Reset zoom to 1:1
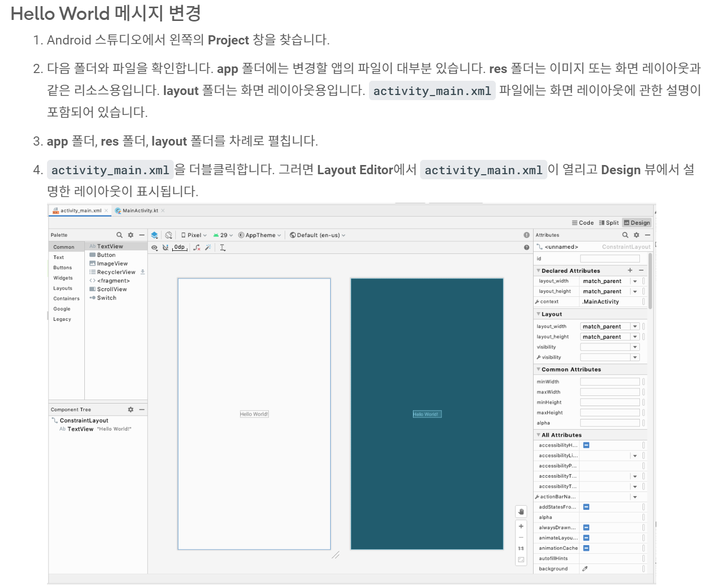The height and width of the screenshot is (588, 714). tap(521, 549)
